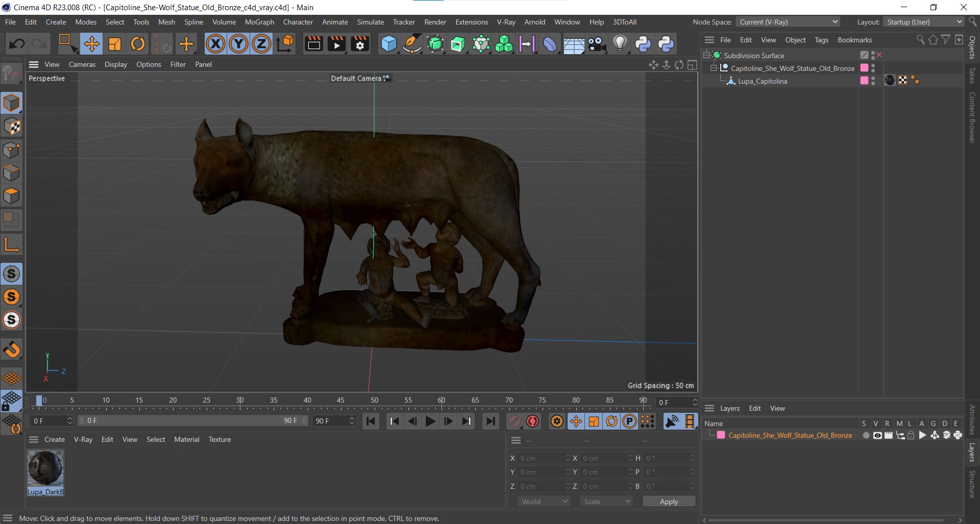980x524 pixels.
Task: Click the Undo arrow icon
Action: tap(17, 44)
